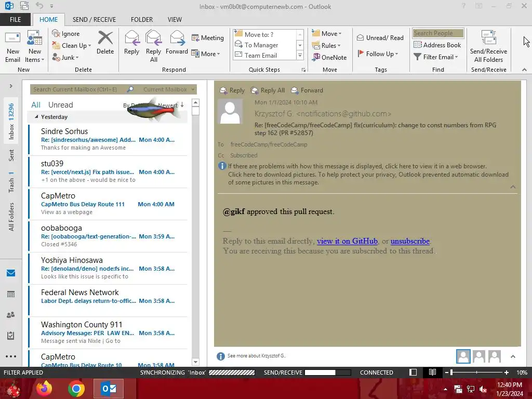Open Quick Steps dialog launcher
The height and width of the screenshot is (399, 532).
303,70
